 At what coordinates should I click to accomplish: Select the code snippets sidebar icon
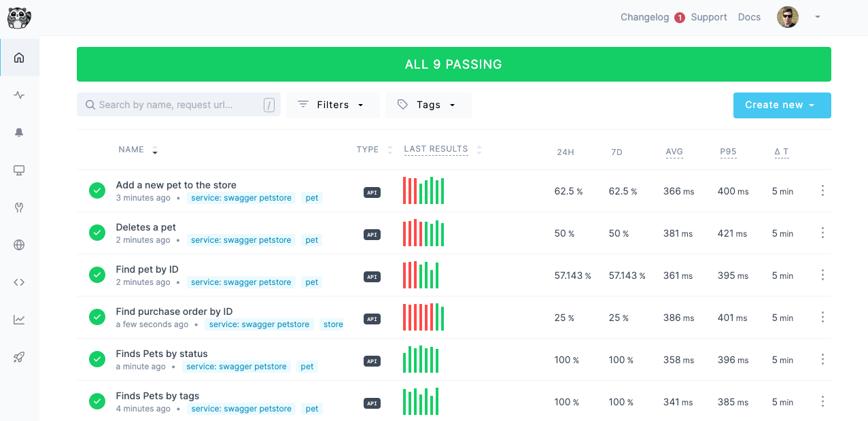tap(19, 282)
